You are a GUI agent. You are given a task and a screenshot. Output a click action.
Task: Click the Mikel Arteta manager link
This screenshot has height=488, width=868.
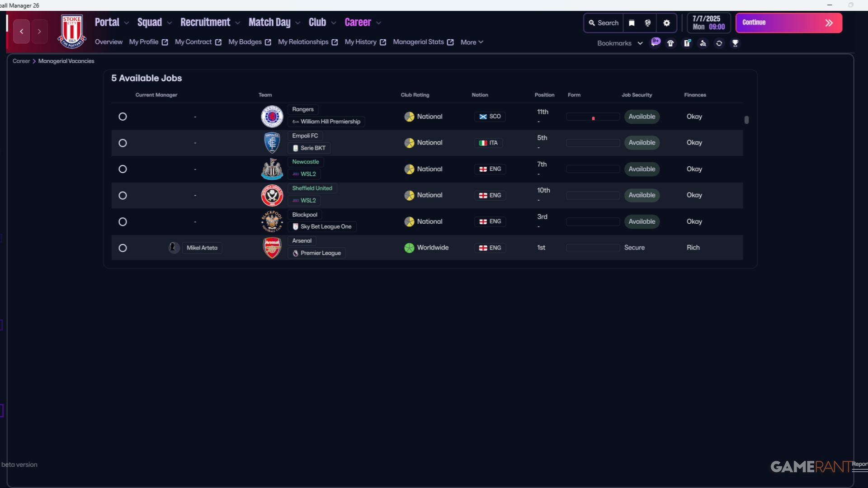202,248
